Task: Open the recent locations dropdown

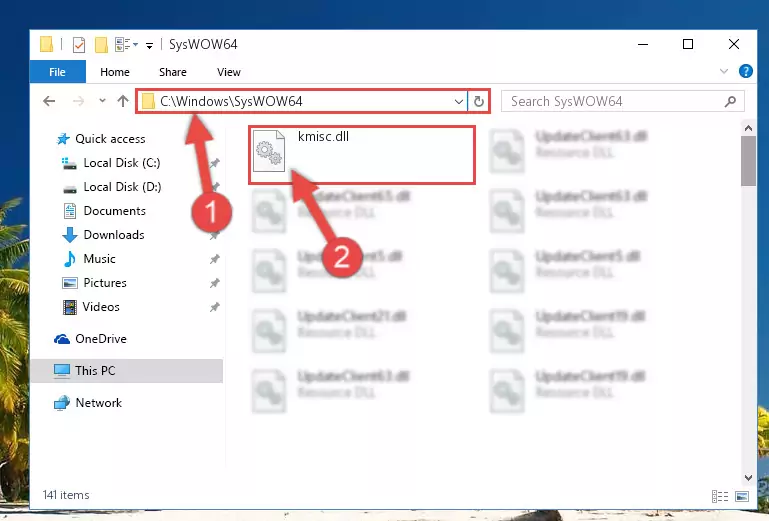Action: (x=102, y=101)
